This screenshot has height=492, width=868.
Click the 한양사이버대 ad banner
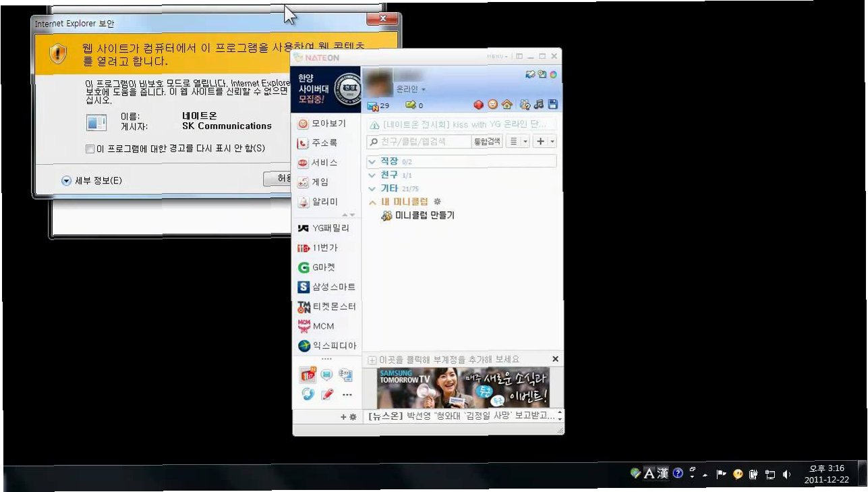[326, 88]
